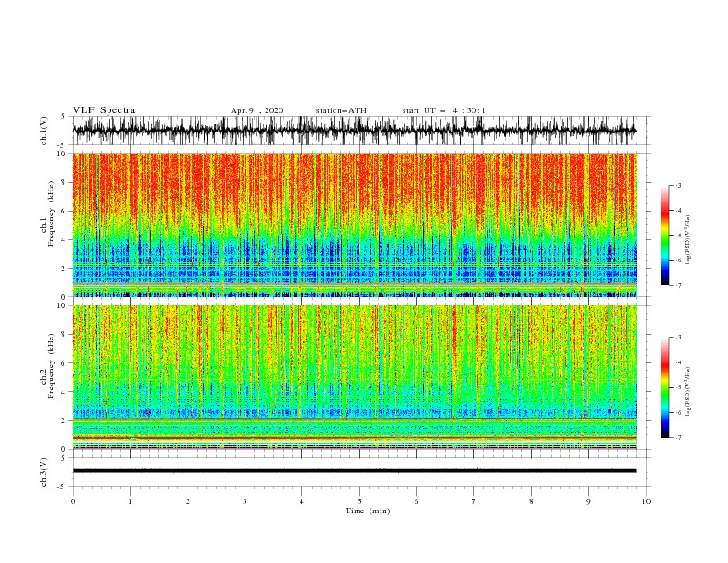
Task: Click the ch.1 voltage waveform trace
Action: [354, 131]
